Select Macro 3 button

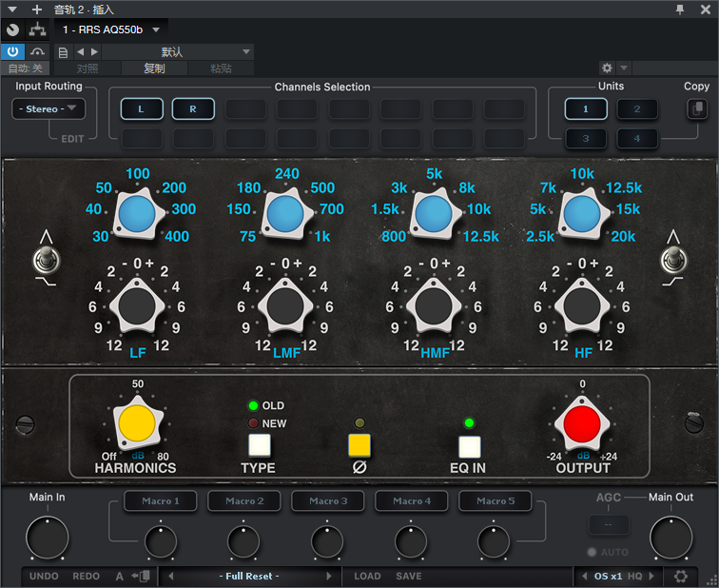click(328, 500)
